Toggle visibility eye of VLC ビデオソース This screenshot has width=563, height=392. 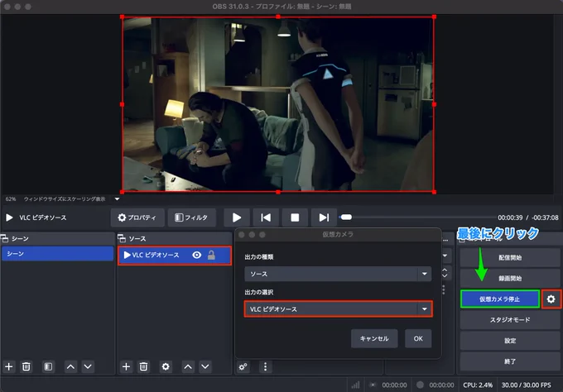tap(197, 255)
